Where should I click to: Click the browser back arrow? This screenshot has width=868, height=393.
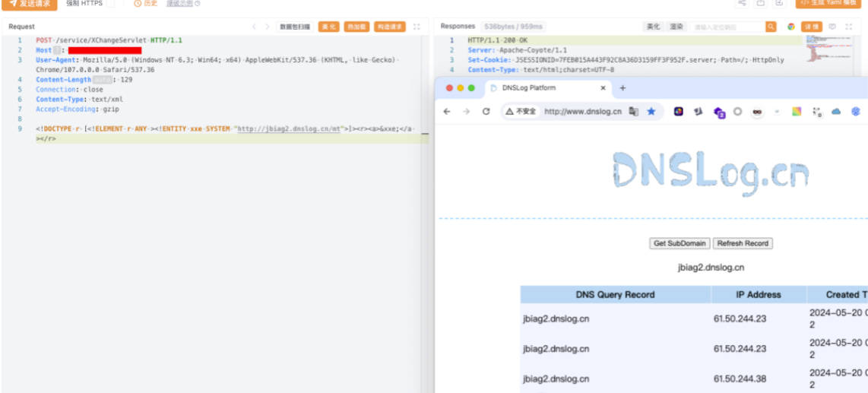point(447,111)
